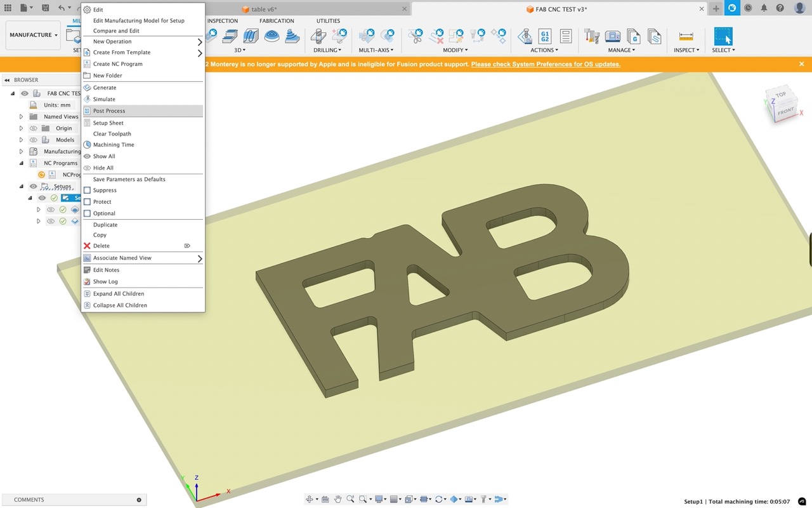Open the Data Panel grid icon
Screen dimensions: 812x508
(8, 8)
